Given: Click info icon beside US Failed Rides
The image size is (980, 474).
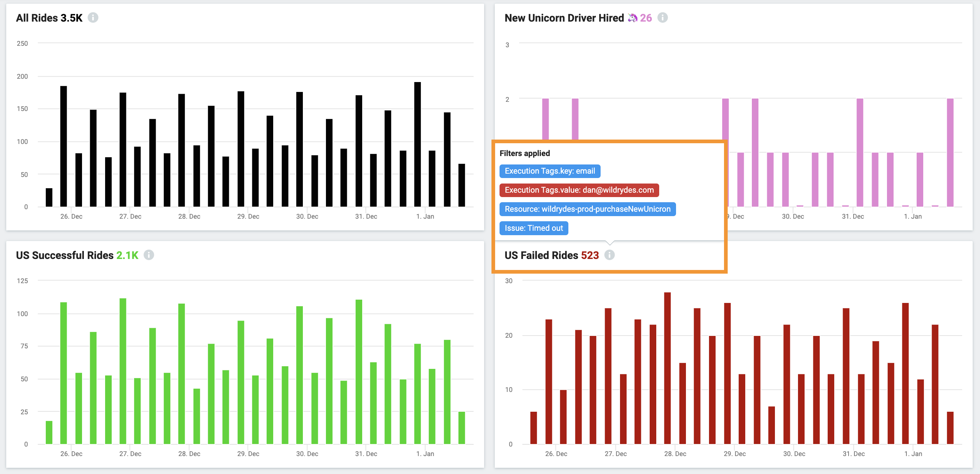Looking at the screenshot, I should pos(609,255).
